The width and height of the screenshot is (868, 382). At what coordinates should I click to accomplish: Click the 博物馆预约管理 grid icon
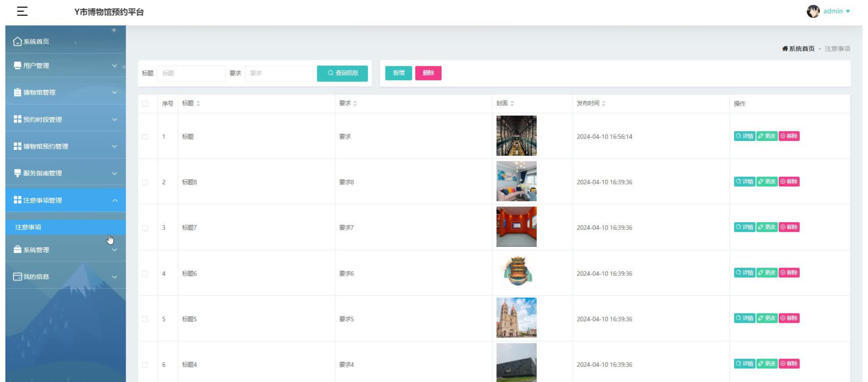[17, 146]
